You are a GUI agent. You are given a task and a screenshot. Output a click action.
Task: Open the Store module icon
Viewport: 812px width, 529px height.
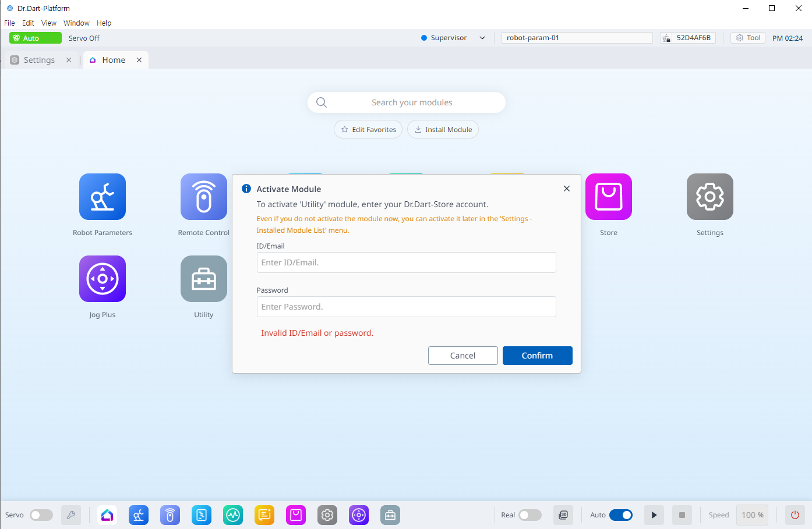608,197
